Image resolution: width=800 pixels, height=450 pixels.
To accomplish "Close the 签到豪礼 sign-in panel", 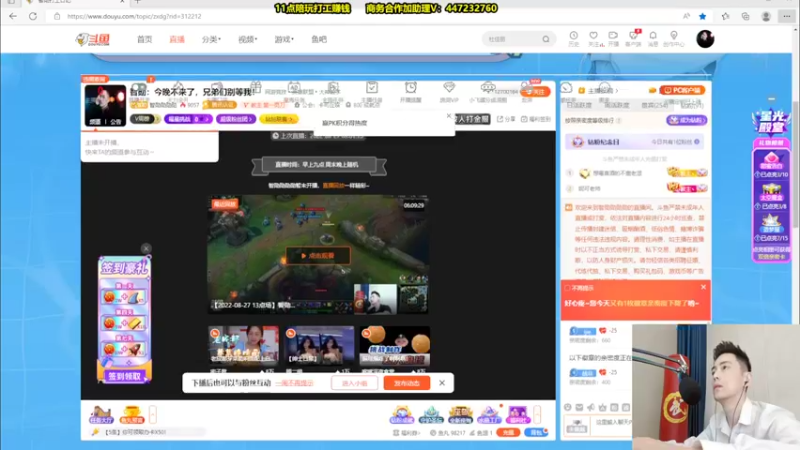I will click(x=146, y=248).
